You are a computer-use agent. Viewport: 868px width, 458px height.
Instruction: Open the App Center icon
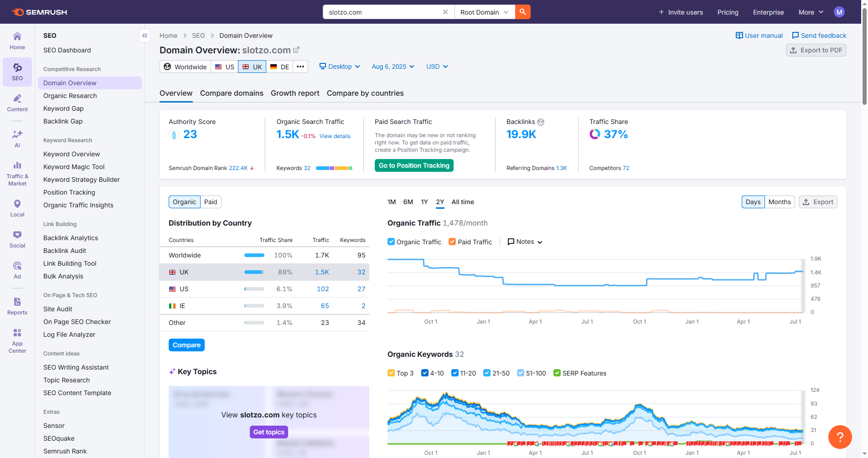[17, 340]
